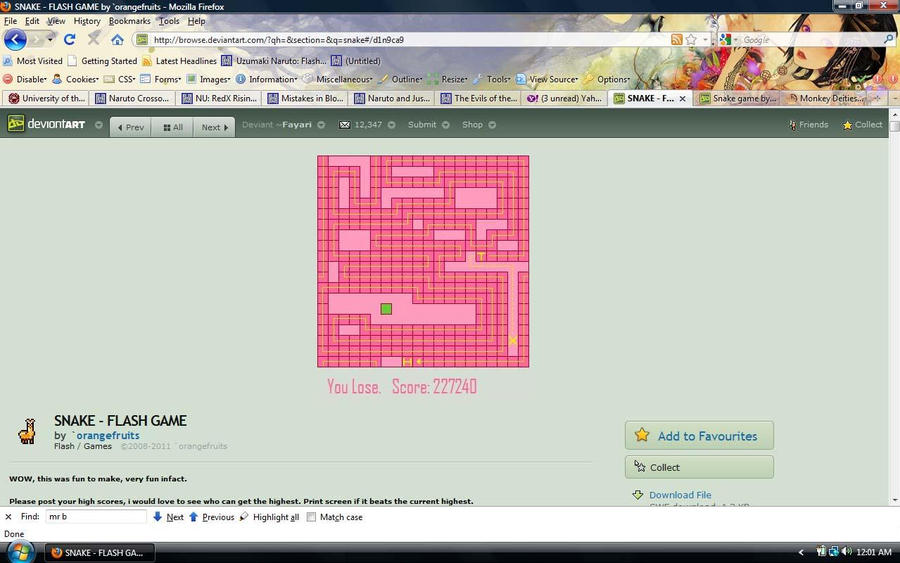Click page scrollbar down arrow
This screenshot has width=900, height=563.
[894, 500]
